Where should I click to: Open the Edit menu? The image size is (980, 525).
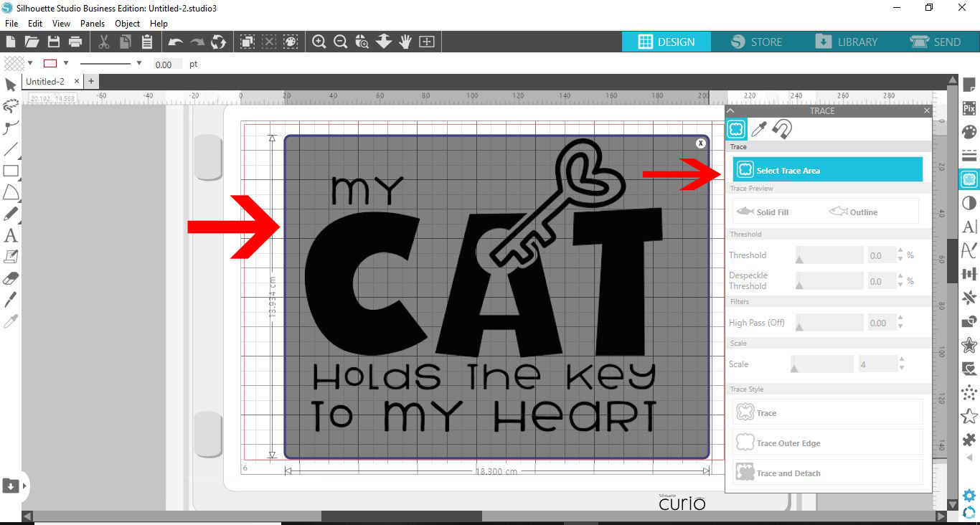pyautogui.click(x=35, y=24)
